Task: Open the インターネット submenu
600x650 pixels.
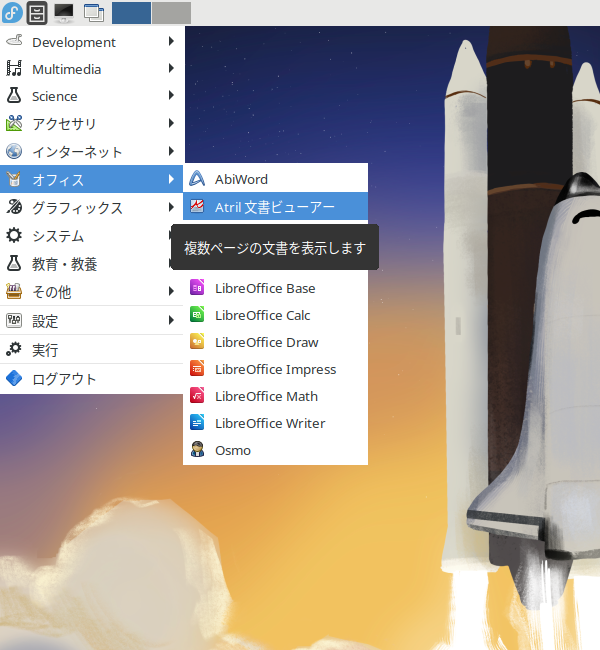Action: click(91, 151)
